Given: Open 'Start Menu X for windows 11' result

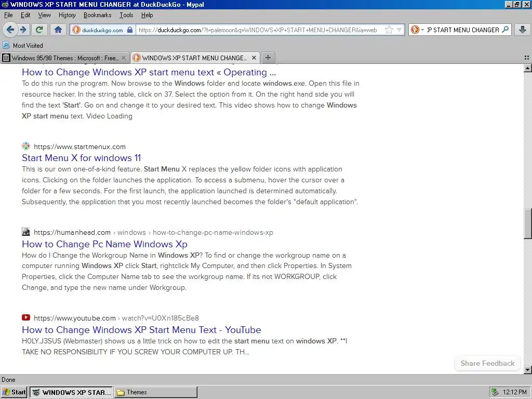Looking at the screenshot, I should tap(82, 158).
